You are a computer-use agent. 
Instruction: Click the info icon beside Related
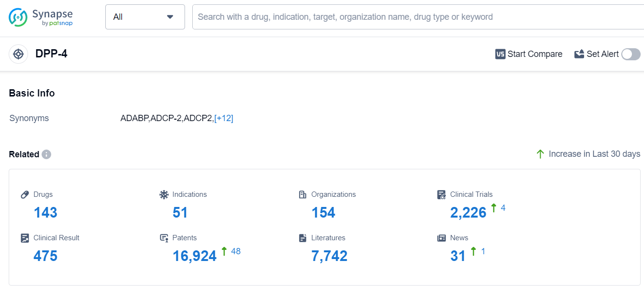click(46, 154)
